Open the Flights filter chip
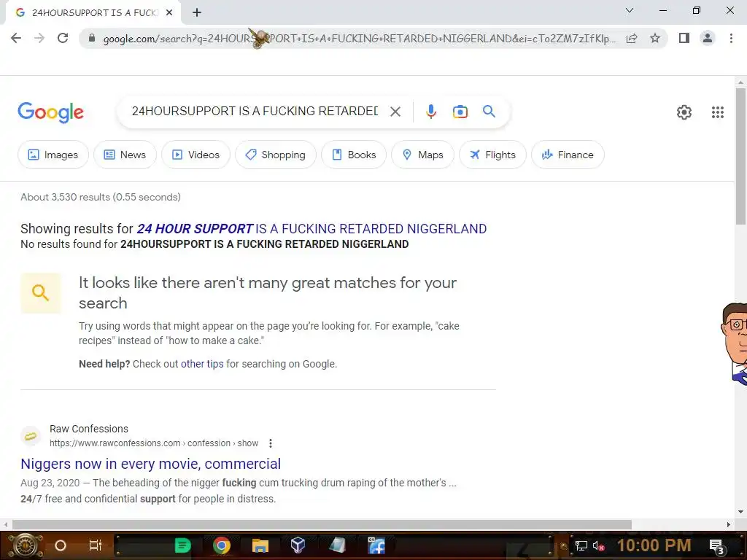Image resolution: width=747 pixels, height=560 pixels. tap(492, 155)
